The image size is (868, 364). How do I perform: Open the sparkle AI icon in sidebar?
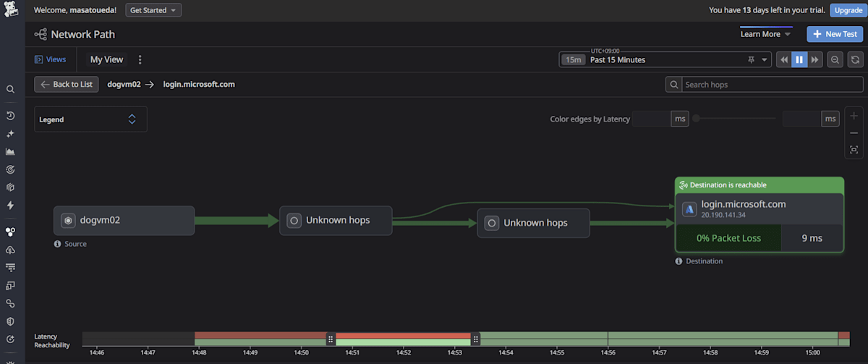[11, 134]
